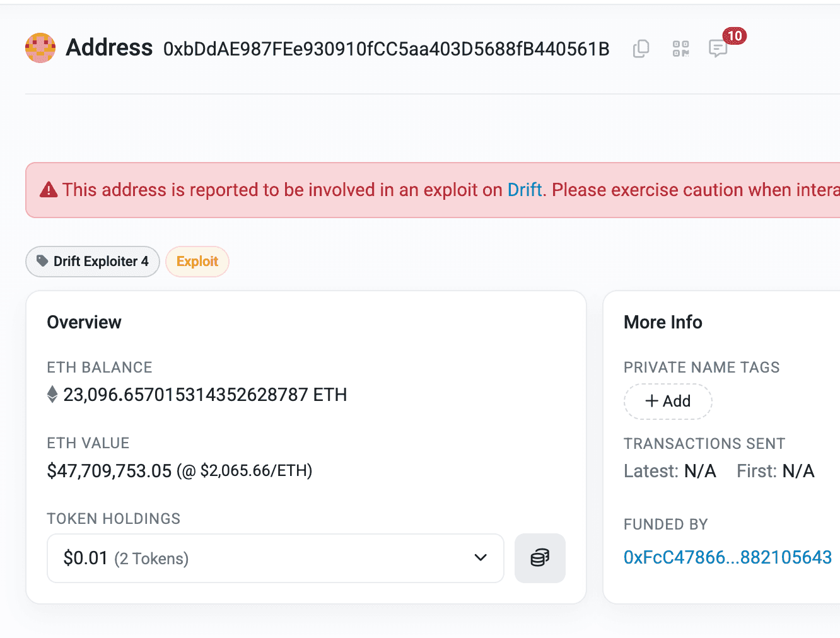Click the tag icon on Drift Exploiter 4 label
Image resolution: width=840 pixels, height=638 pixels.
pyautogui.click(x=42, y=261)
